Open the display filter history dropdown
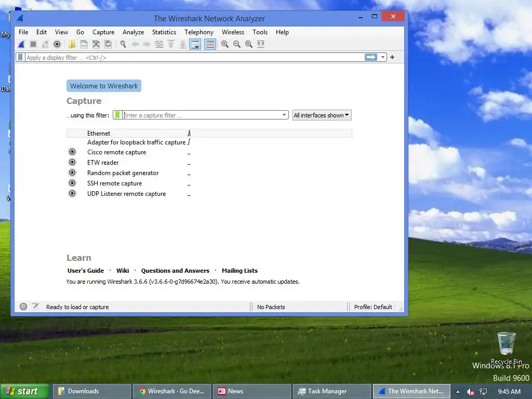 tap(383, 57)
